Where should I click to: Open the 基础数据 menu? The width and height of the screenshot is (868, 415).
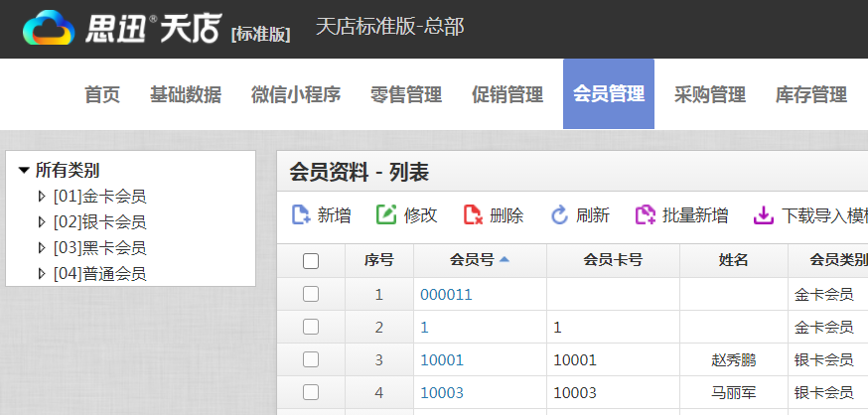(x=186, y=94)
